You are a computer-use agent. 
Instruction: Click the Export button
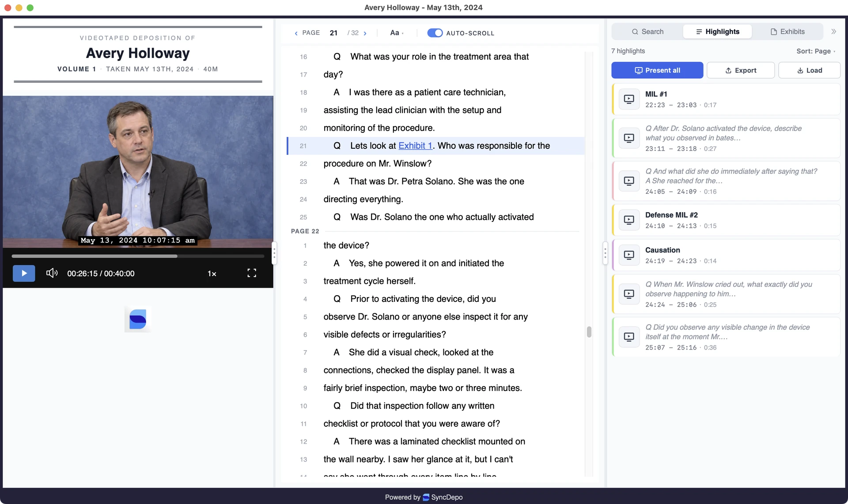[741, 70]
